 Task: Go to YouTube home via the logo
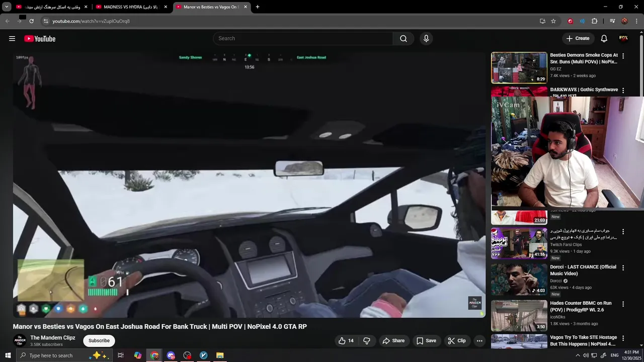point(40,39)
